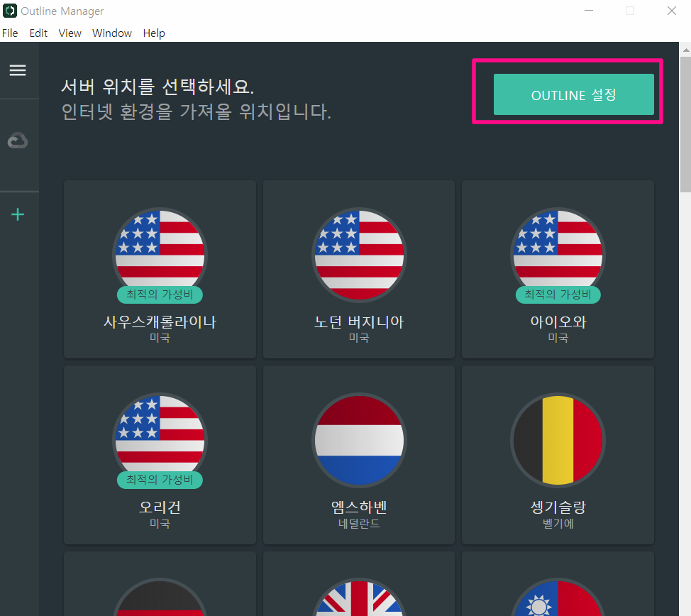Open the Edit menu

point(38,33)
